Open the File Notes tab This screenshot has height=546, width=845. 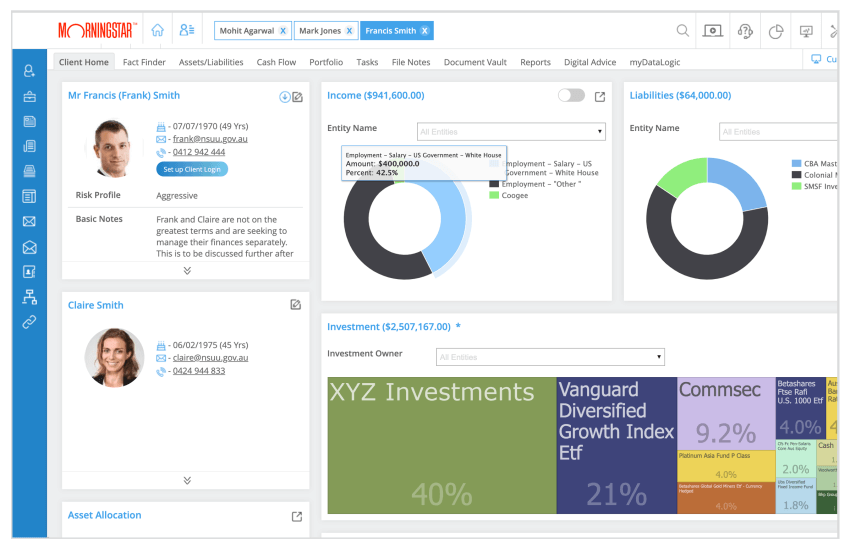(x=411, y=62)
